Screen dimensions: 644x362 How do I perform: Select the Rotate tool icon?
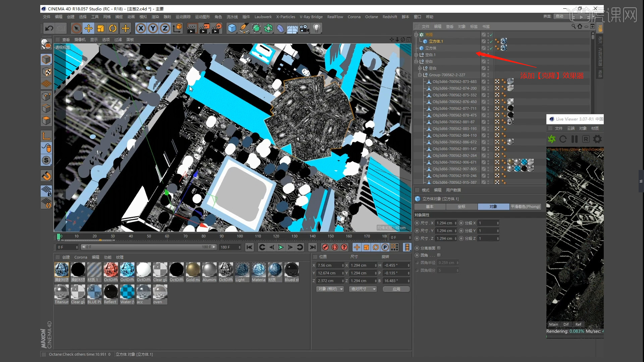(113, 28)
